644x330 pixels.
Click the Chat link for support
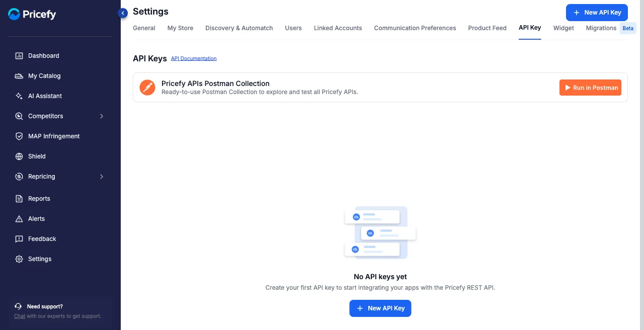pos(20,316)
